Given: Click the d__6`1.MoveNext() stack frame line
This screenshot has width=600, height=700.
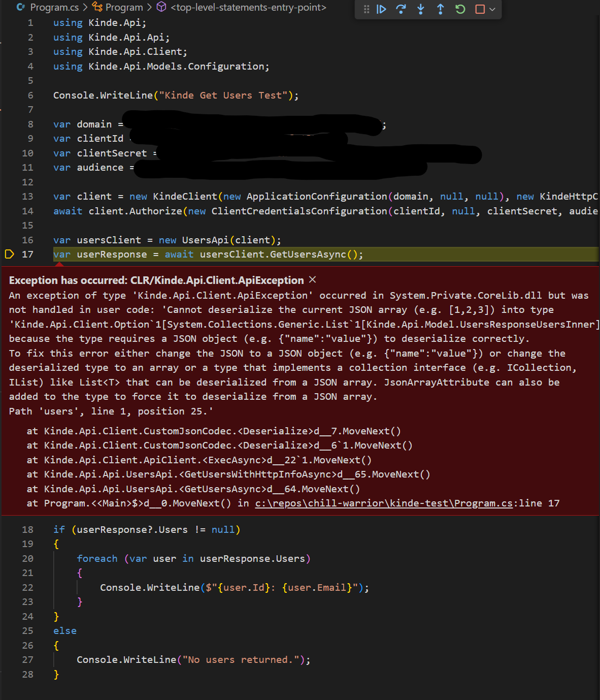Looking at the screenshot, I should click(x=219, y=446).
